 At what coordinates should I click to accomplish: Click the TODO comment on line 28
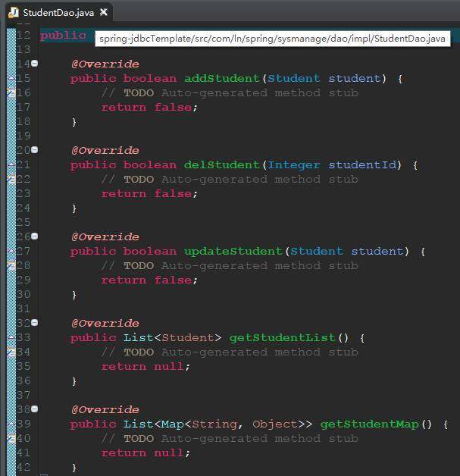point(230,265)
